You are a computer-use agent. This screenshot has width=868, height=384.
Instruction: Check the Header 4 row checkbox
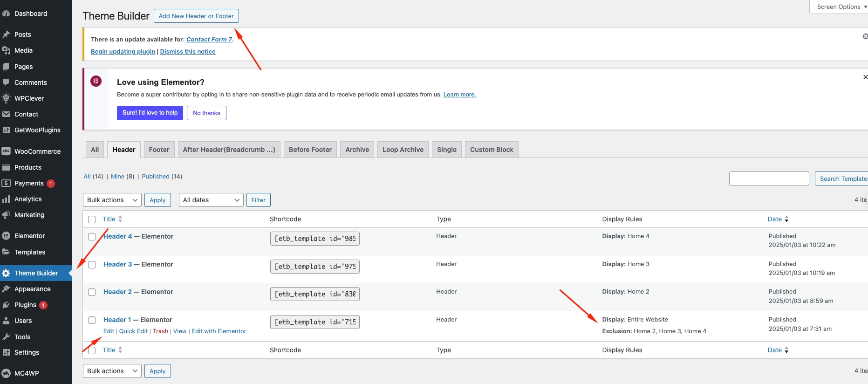pos(92,237)
